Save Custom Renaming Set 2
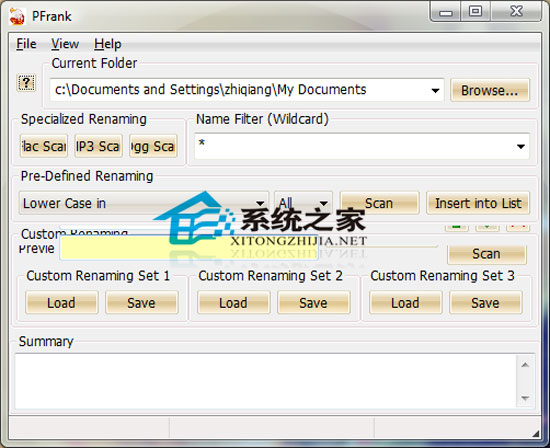This screenshot has height=448, width=550. 314,303
